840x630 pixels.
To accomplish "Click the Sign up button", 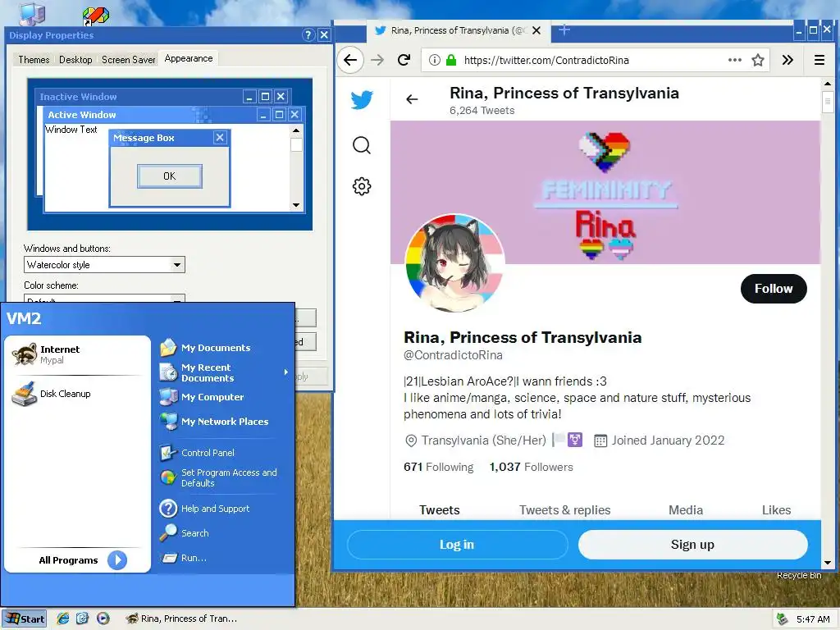I will [692, 545].
